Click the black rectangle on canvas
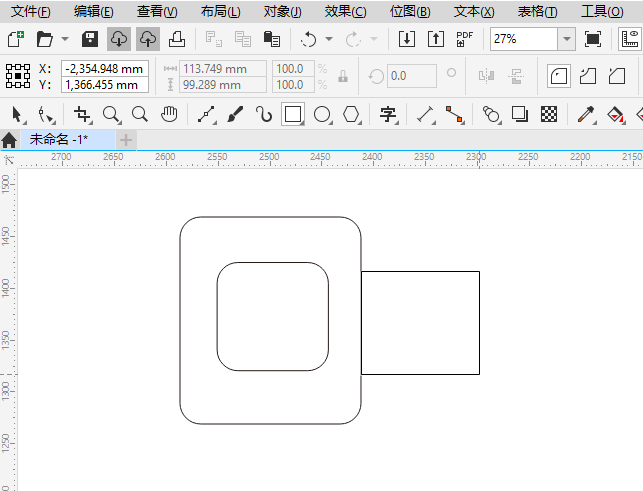The width and height of the screenshot is (643, 491). [x=420, y=323]
